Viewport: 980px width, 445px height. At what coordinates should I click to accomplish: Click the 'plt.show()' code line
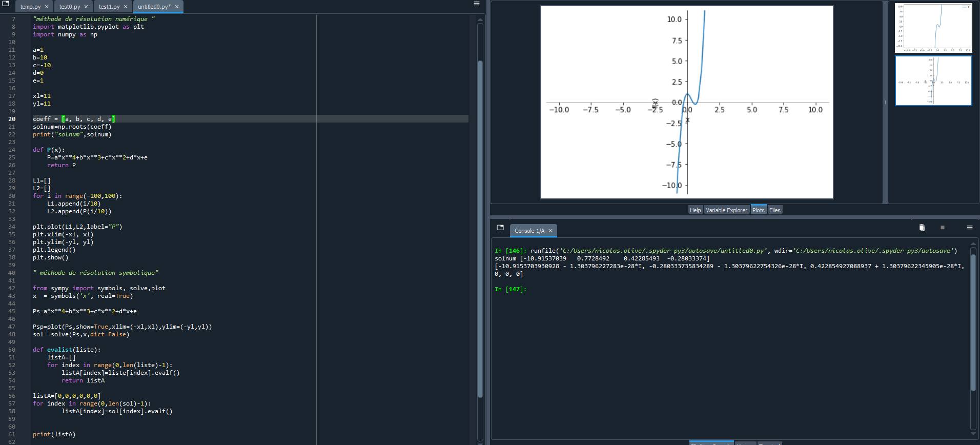click(50, 257)
